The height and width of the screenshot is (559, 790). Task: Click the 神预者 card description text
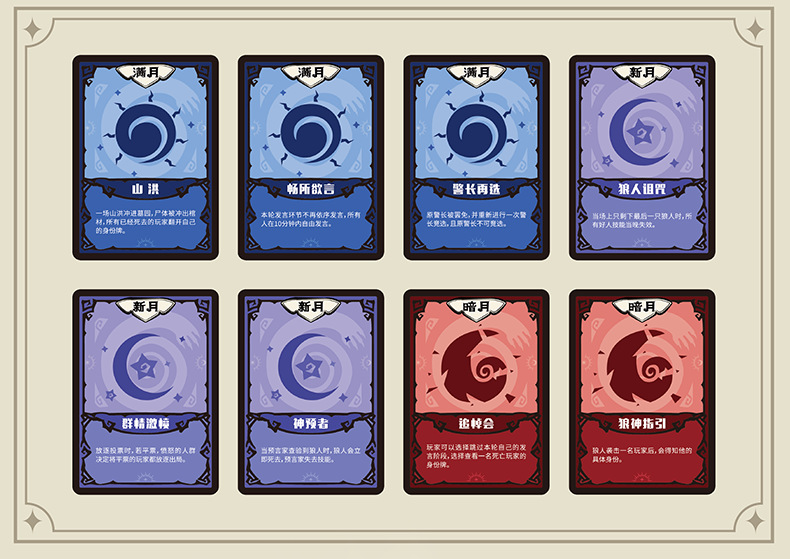(311, 455)
